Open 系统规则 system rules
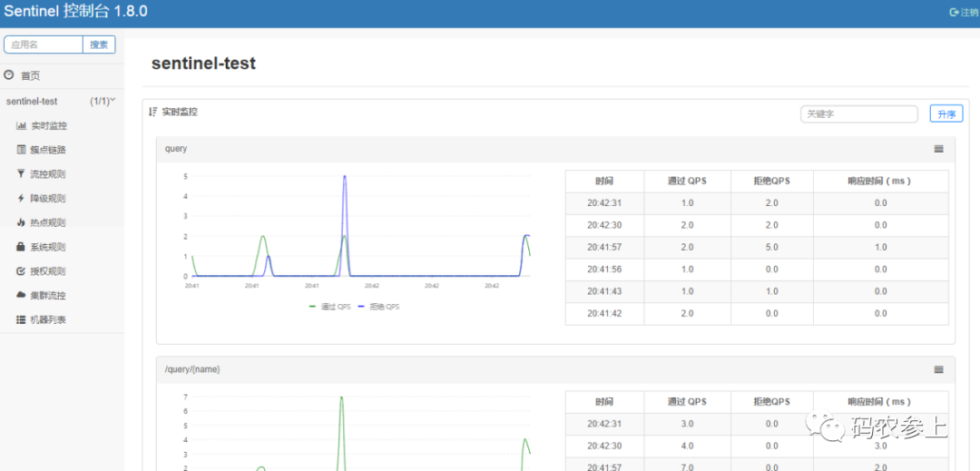 coord(48,247)
